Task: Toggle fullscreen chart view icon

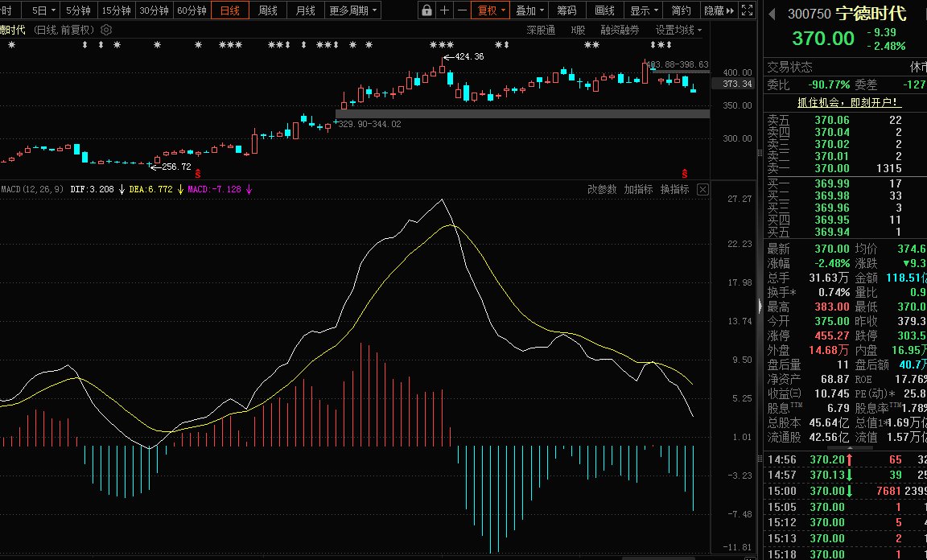Action: (x=748, y=10)
